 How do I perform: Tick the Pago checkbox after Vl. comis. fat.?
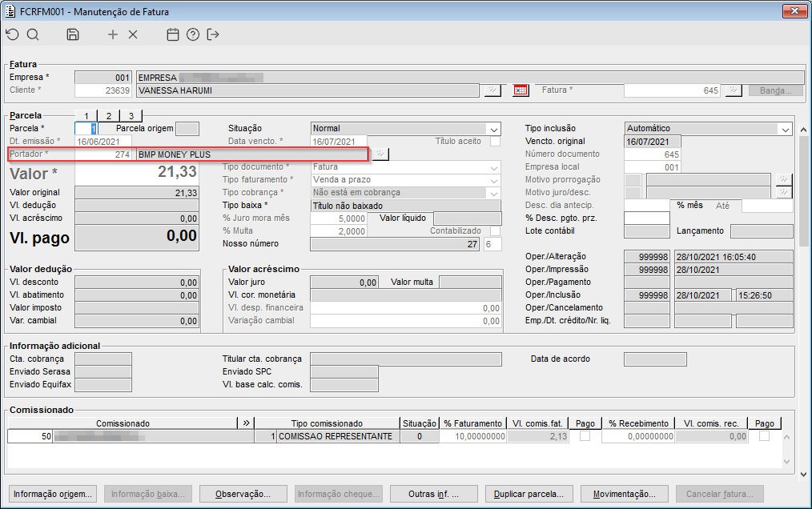click(x=585, y=436)
